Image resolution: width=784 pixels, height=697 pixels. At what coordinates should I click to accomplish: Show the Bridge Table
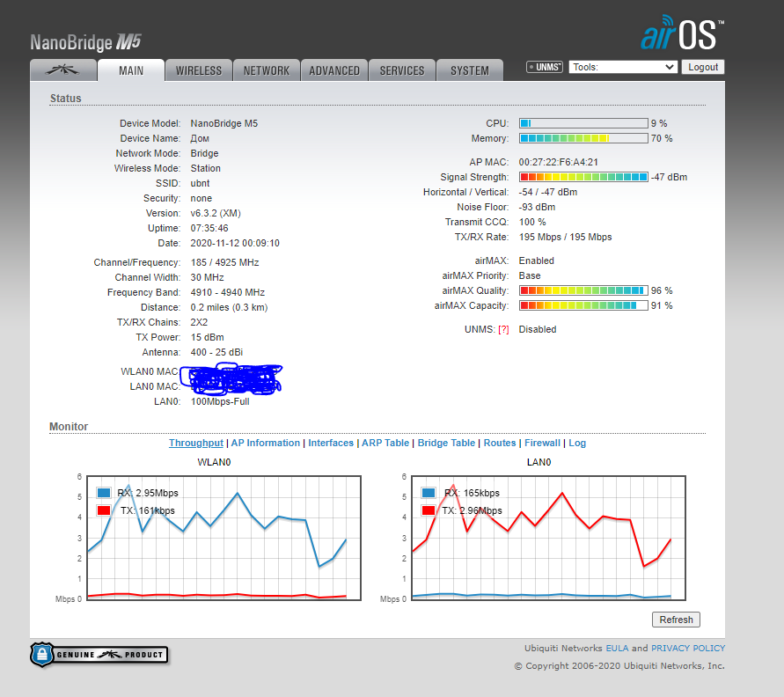[446, 443]
